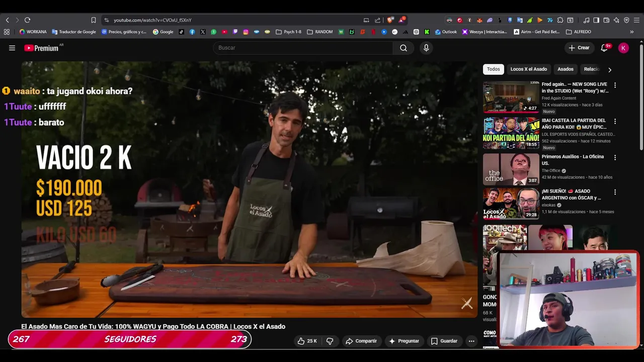Viewport: 644px width, 362px height.
Task: Click the Preguntar ask button
Action: pos(404,341)
